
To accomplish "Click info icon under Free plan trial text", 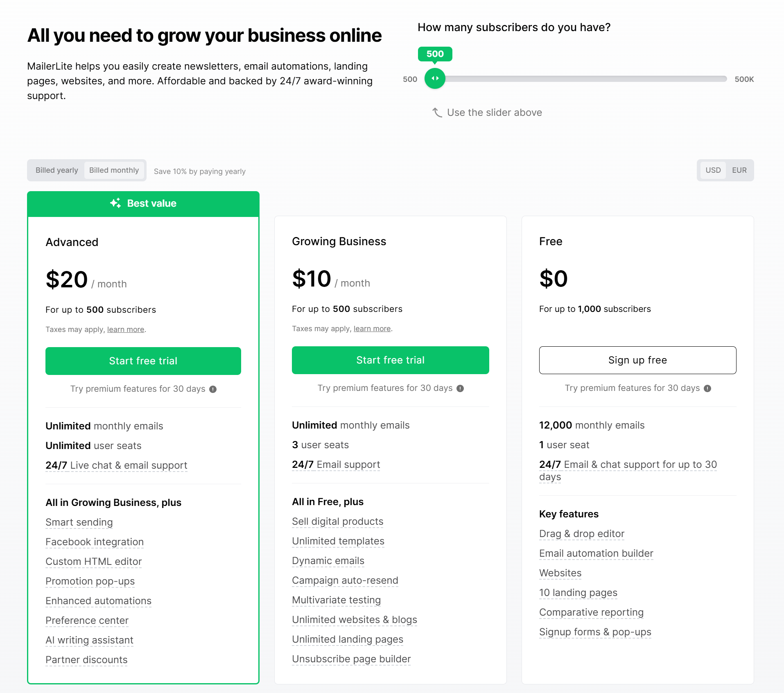I will pos(707,388).
